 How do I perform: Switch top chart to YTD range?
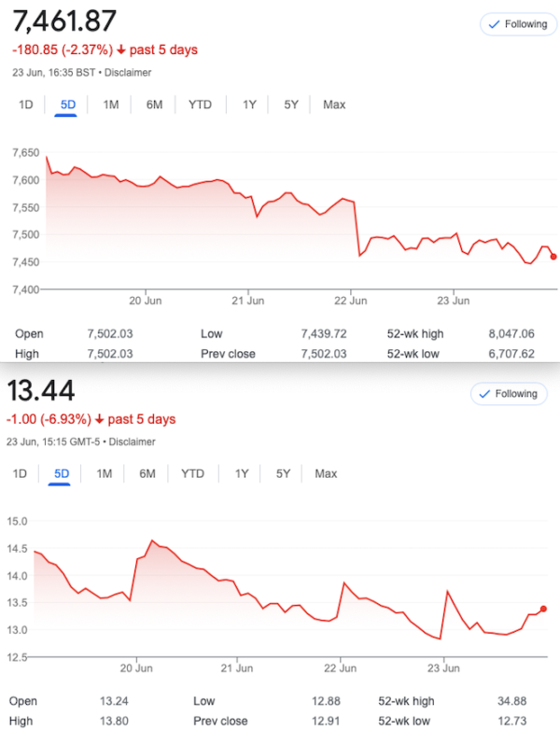click(200, 105)
